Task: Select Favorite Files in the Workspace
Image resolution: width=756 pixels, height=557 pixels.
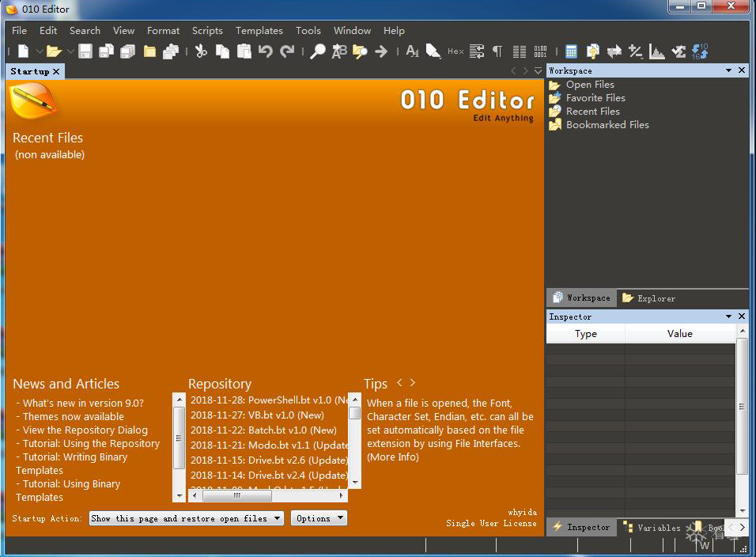Action: click(x=595, y=98)
